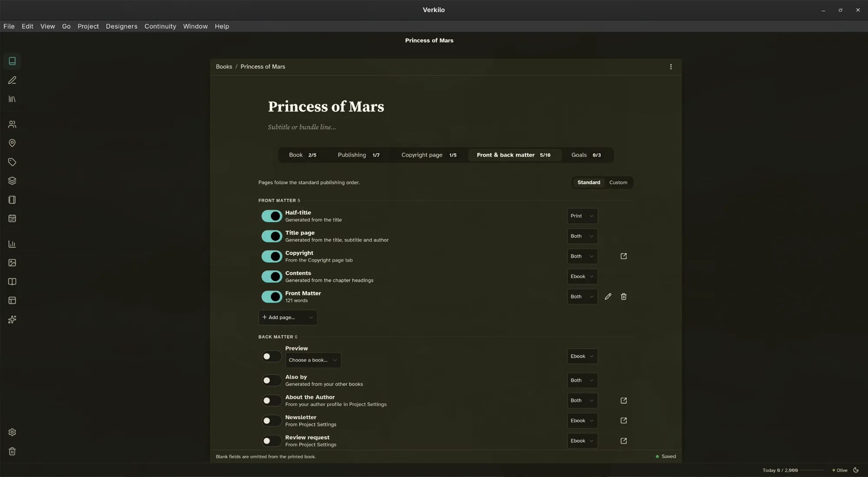868x477 pixels.
Task: Open the Copyright row external link icon
Action: (x=624, y=256)
